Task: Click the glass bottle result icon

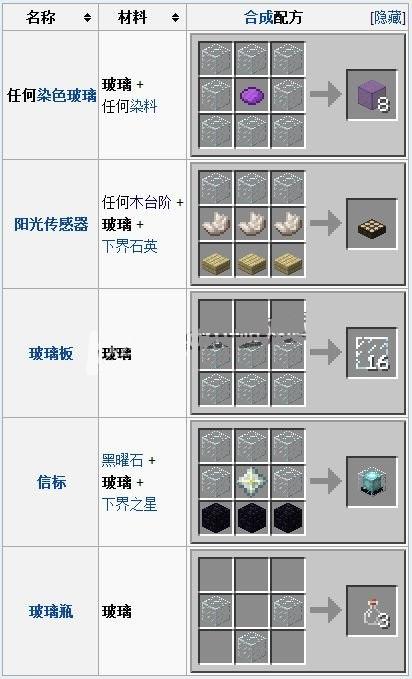Action: tap(375, 612)
